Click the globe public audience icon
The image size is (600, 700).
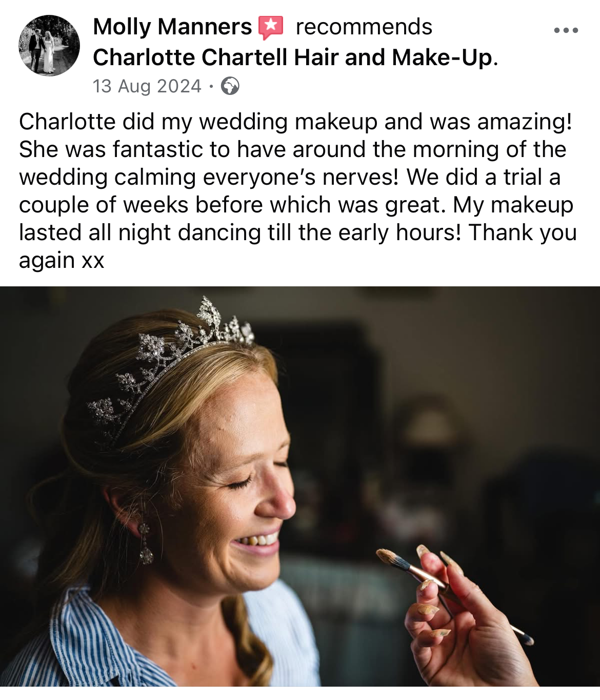click(x=230, y=86)
